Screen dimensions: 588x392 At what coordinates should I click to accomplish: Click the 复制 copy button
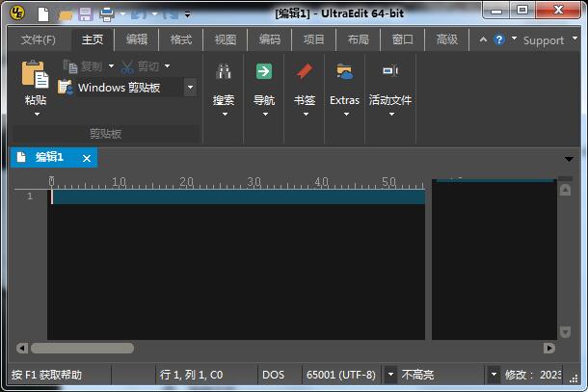pos(83,66)
